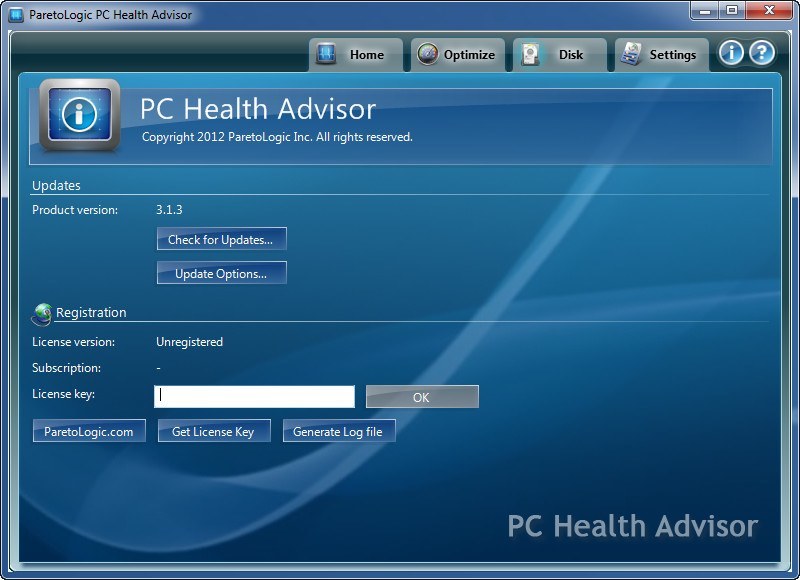Viewport: 800px width, 580px height.
Task: Open the Home tab
Action: click(355, 55)
